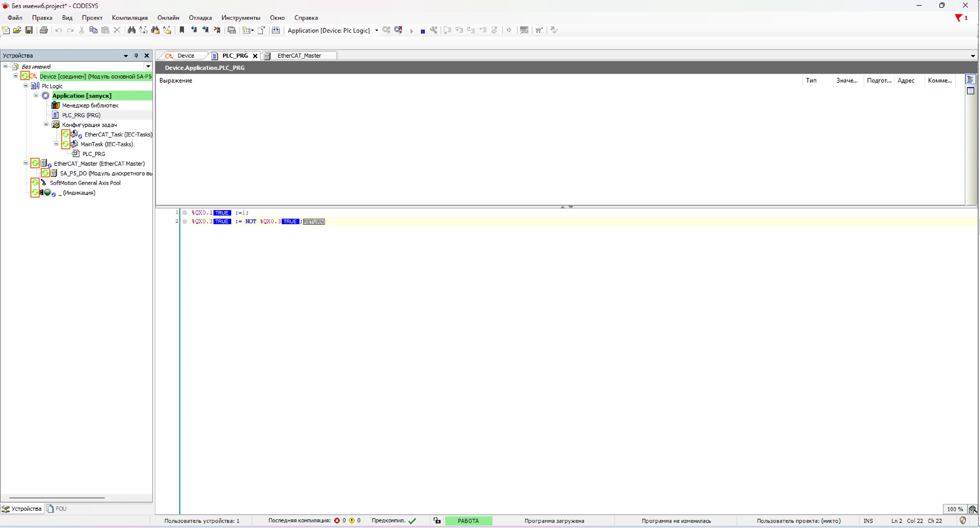Screen dimensions: 980x528
Task: Switch to the EtherCAT_Master editor tab
Action: point(299,56)
